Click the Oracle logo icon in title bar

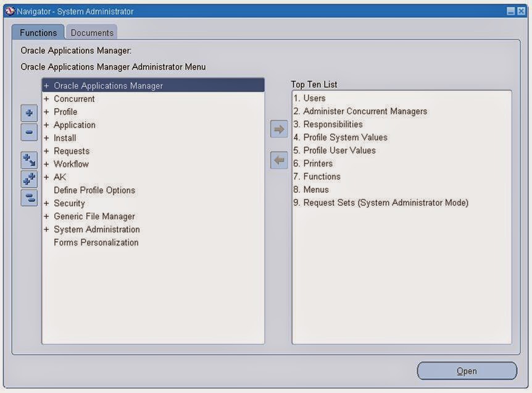coord(10,11)
